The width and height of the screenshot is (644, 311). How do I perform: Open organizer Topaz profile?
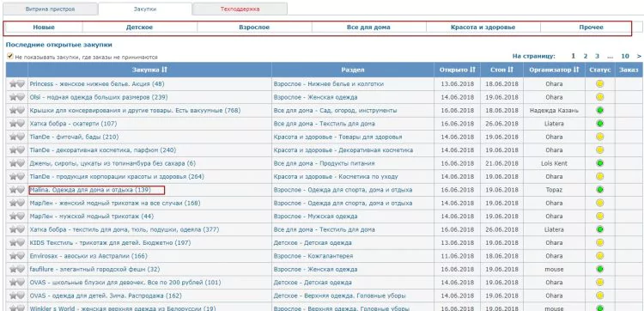click(x=554, y=190)
